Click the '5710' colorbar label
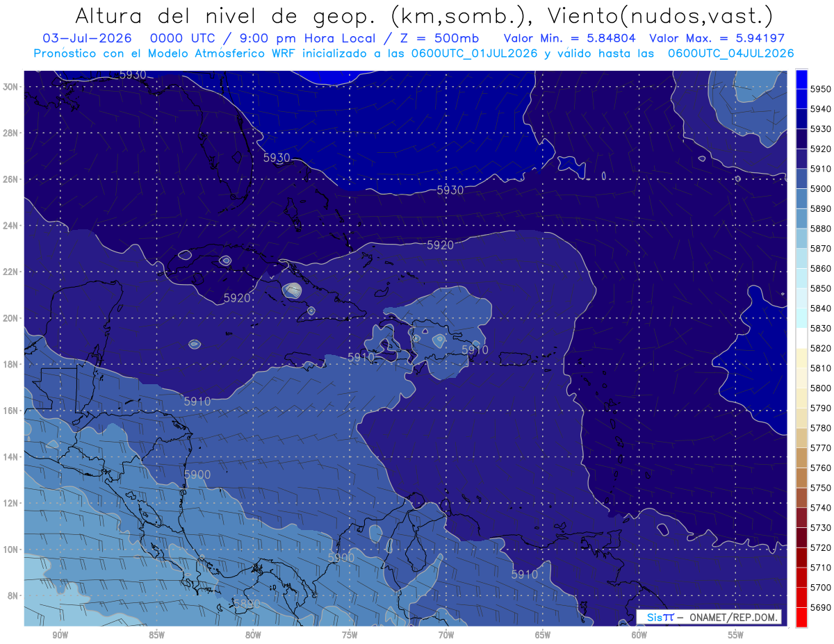The width and height of the screenshot is (834, 644). (821, 568)
